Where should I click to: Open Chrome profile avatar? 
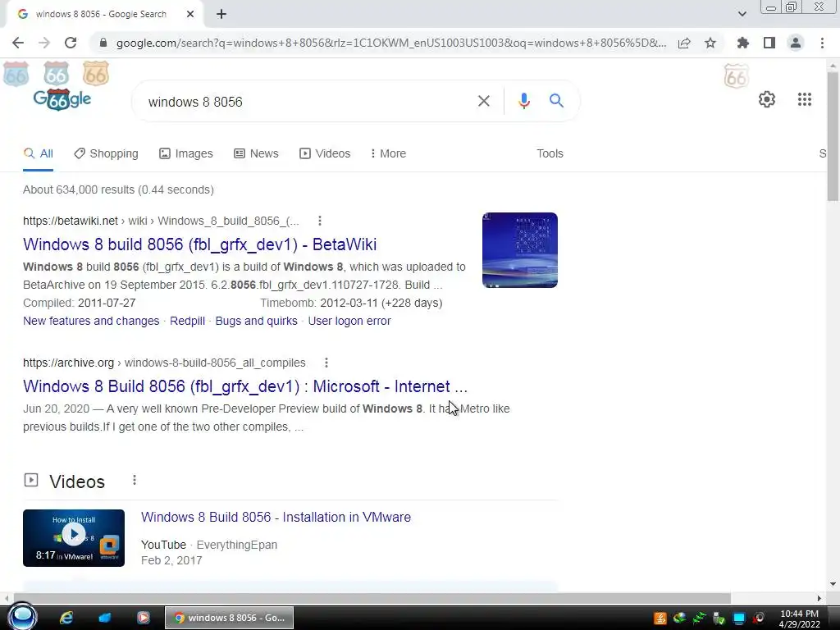[x=796, y=43]
